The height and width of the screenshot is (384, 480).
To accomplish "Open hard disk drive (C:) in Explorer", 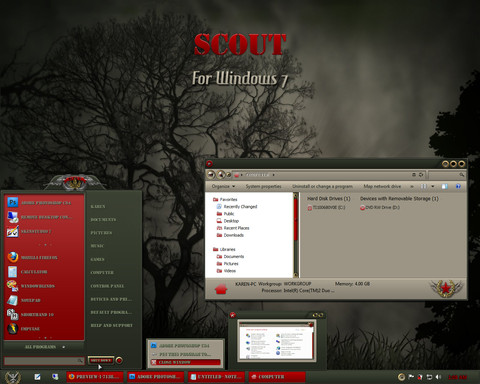I will (x=326, y=207).
